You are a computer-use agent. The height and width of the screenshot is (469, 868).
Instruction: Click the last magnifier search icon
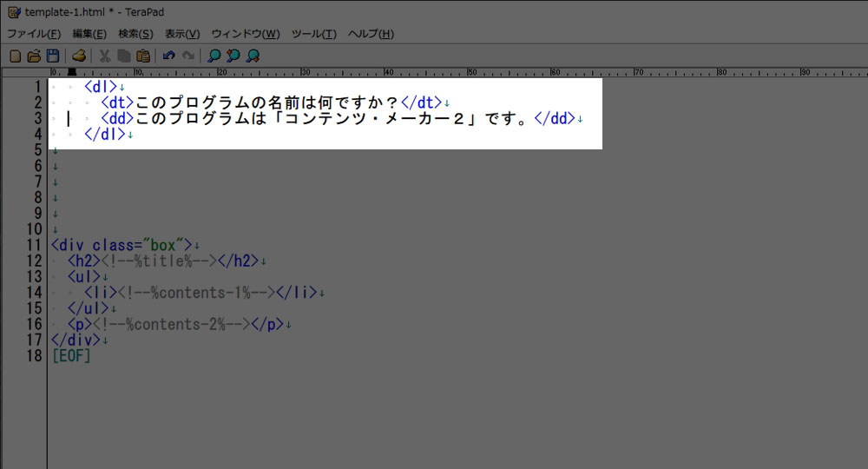point(253,56)
